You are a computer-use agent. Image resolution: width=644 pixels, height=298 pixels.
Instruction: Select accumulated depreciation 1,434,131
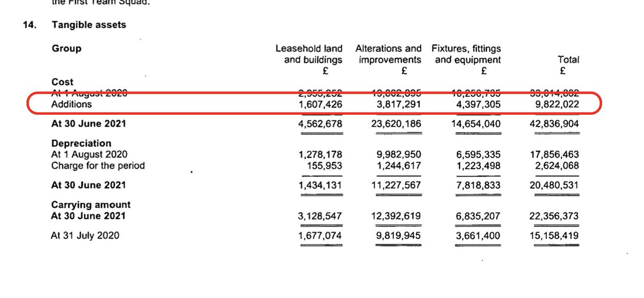tap(319, 185)
